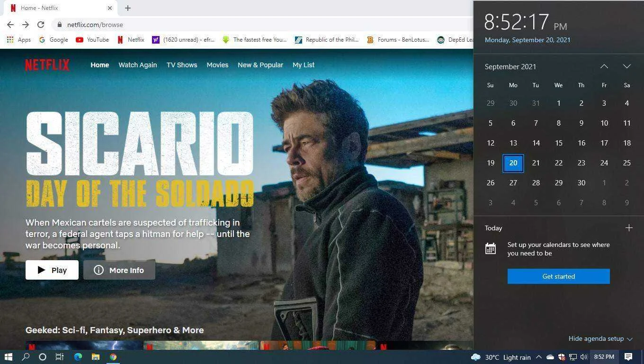Open network settings tray icon
Screen dimensions: 644x364
coord(573,357)
